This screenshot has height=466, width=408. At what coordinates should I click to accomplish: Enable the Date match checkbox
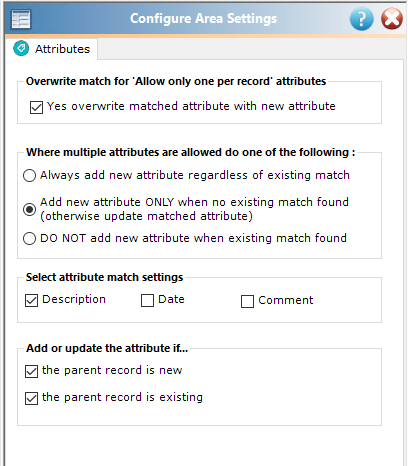[147, 300]
